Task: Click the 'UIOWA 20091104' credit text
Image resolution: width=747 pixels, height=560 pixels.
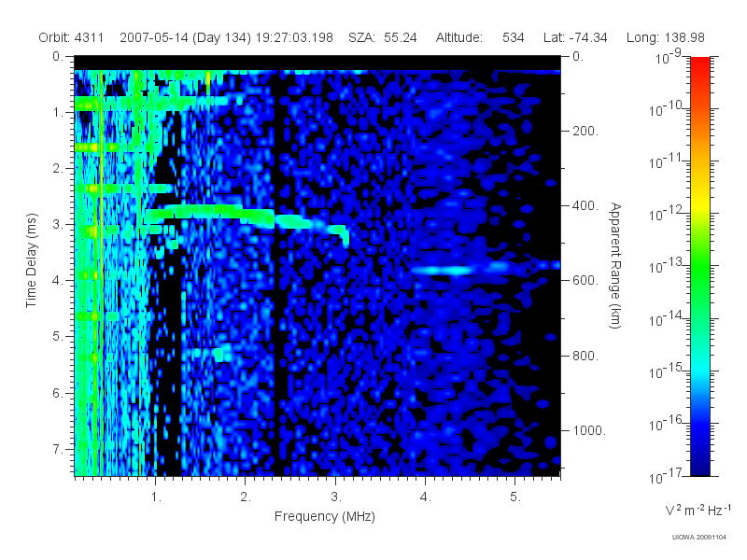Action: click(698, 538)
